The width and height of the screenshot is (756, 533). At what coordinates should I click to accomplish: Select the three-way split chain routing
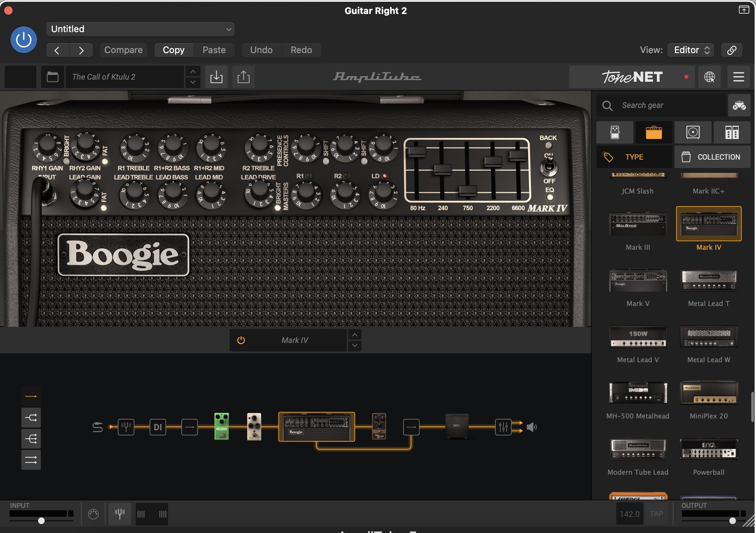[x=31, y=439]
